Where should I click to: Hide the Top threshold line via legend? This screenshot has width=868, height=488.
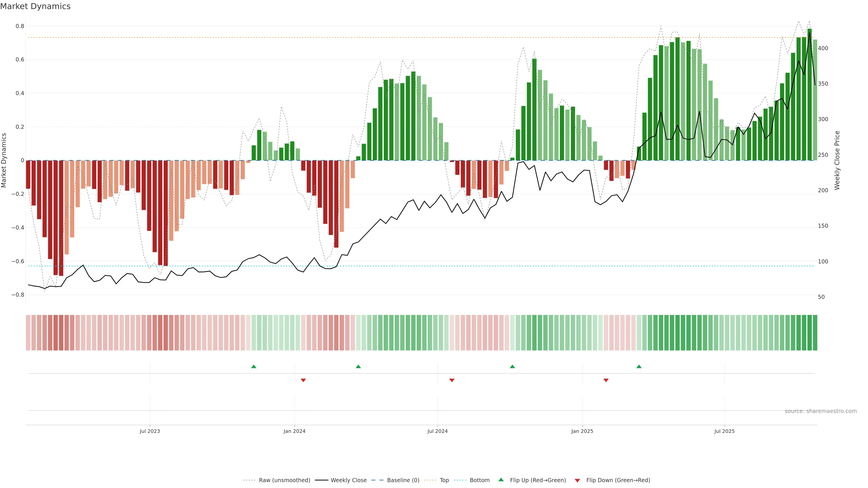click(x=444, y=480)
